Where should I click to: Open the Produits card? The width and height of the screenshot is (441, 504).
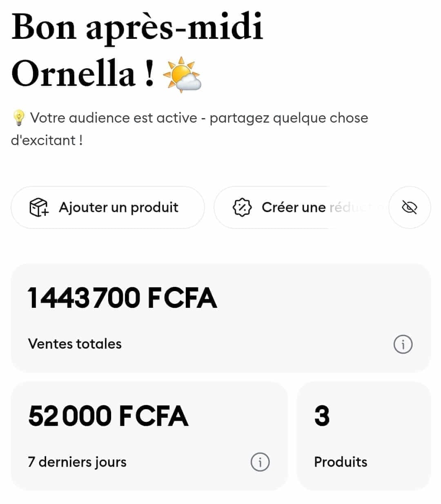pyautogui.click(x=363, y=436)
